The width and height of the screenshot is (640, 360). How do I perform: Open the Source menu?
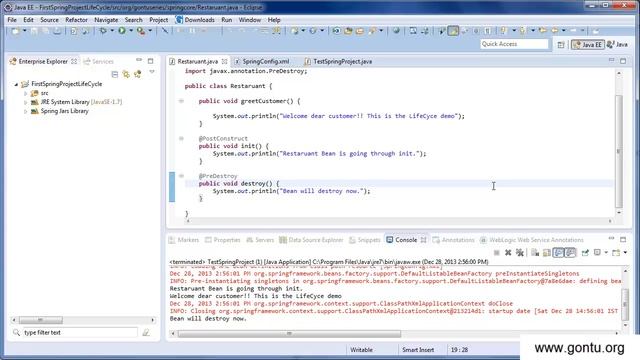click(x=49, y=20)
